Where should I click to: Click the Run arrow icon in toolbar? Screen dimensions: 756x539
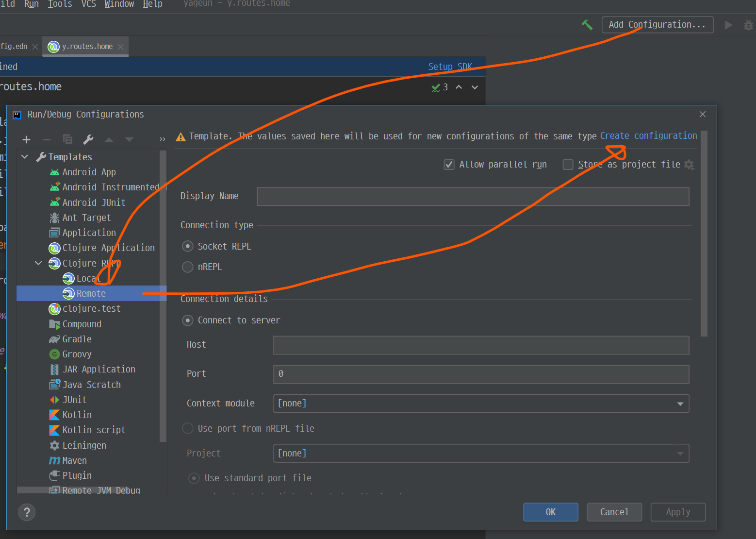[728, 25]
